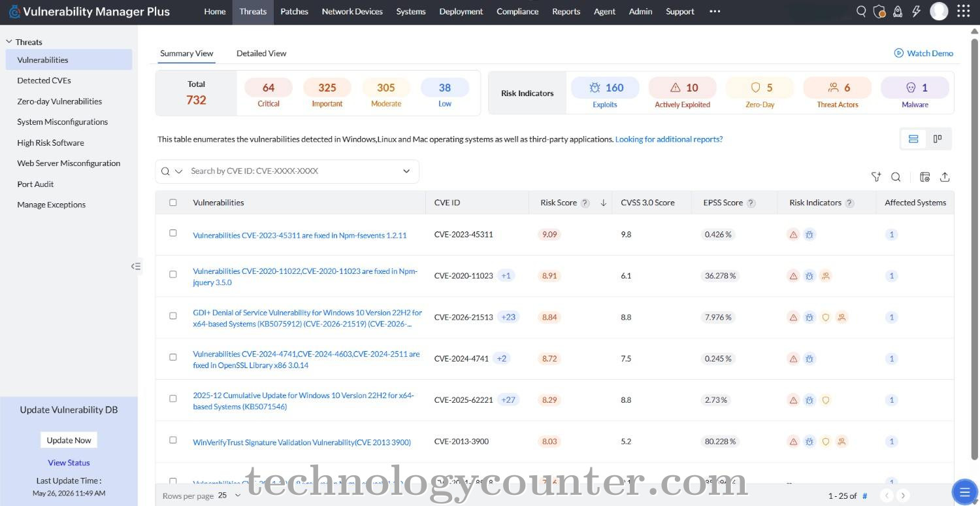Image resolution: width=980 pixels, height=506 pixels.
Task: Click the Risk Score sort arrow
Action: tap(603, 203)
